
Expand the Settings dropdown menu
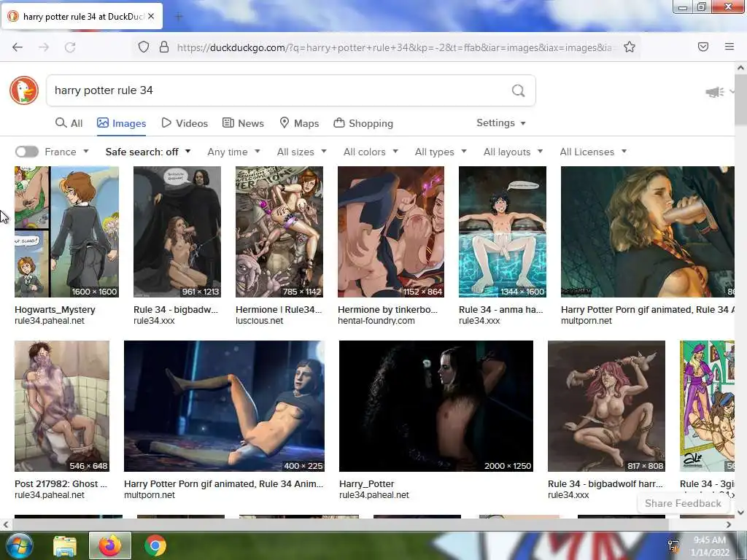pyautogui.click(x=501, y=122)
